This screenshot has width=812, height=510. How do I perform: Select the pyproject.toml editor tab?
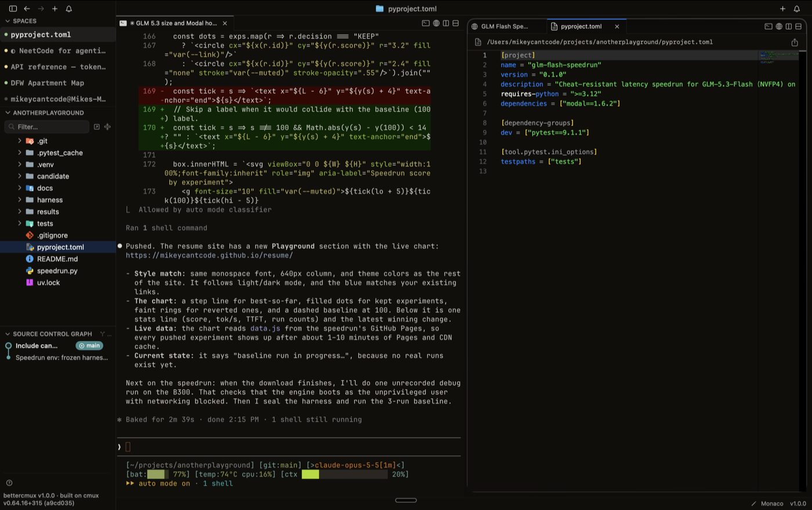586,26
